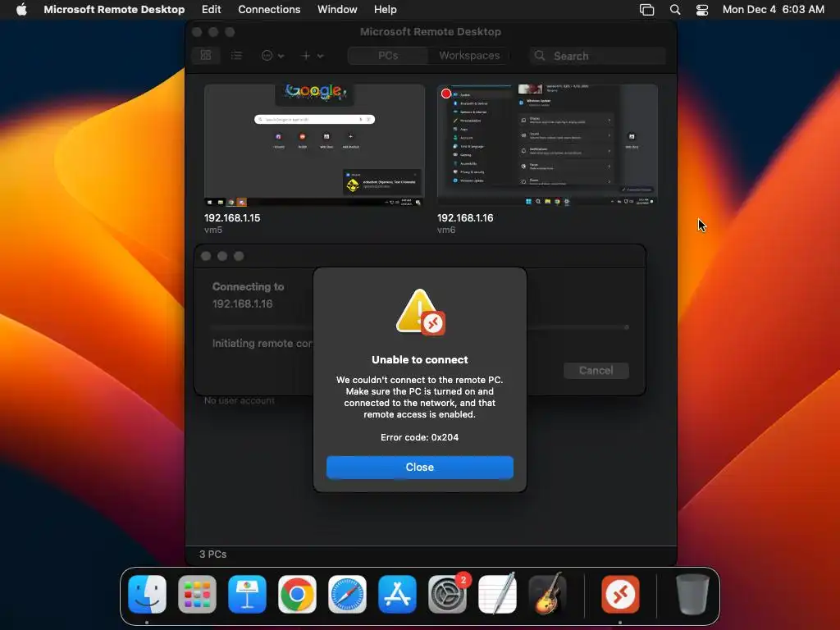Close the Unable to connect dialog
The width and height of the screenshot is (840, 630).
419,467
